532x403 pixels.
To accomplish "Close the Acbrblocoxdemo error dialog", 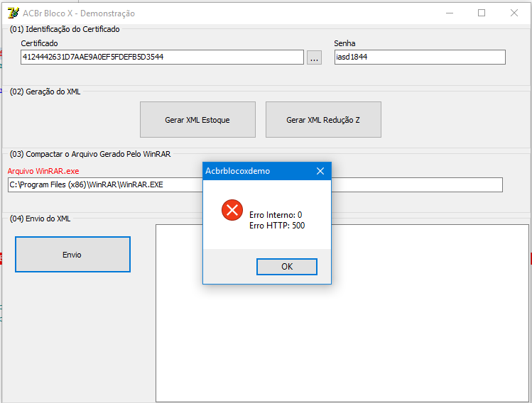I will tap(320, 171).
